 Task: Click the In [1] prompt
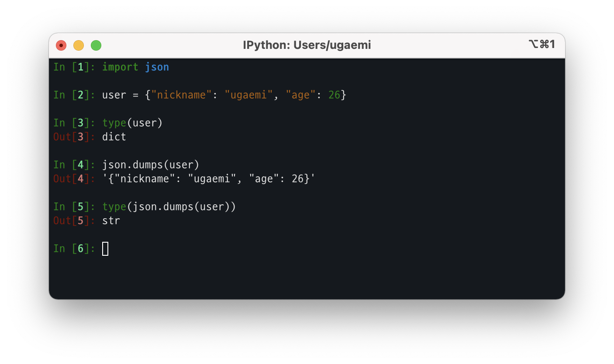click(x=75, y=67)
